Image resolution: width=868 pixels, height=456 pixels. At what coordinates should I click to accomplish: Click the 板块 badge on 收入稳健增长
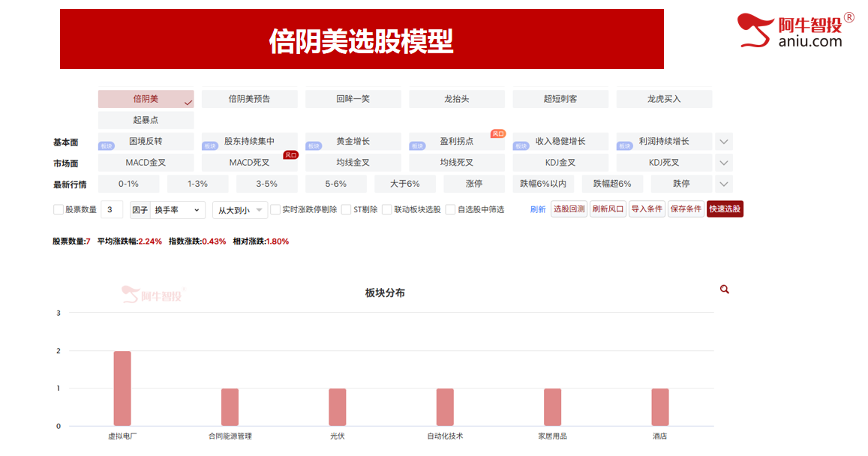tap(521, 146)
